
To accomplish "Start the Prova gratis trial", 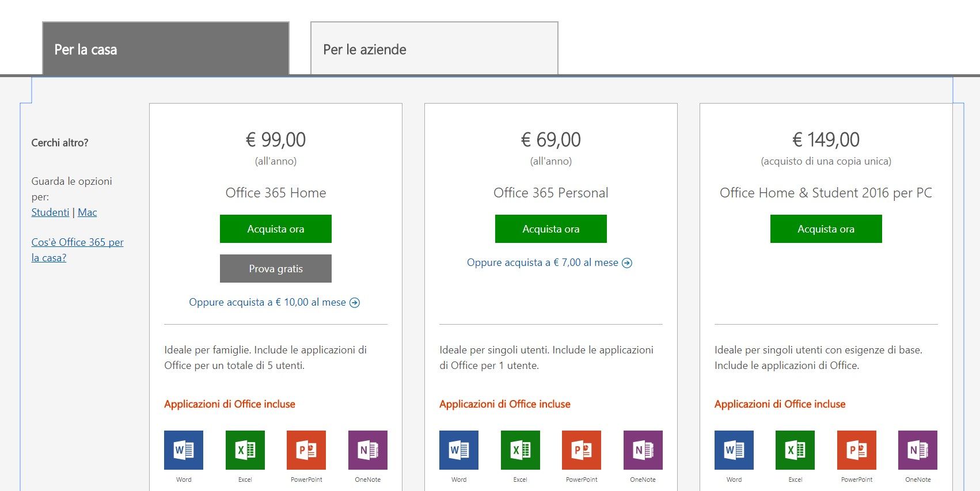I will [275, 268].
